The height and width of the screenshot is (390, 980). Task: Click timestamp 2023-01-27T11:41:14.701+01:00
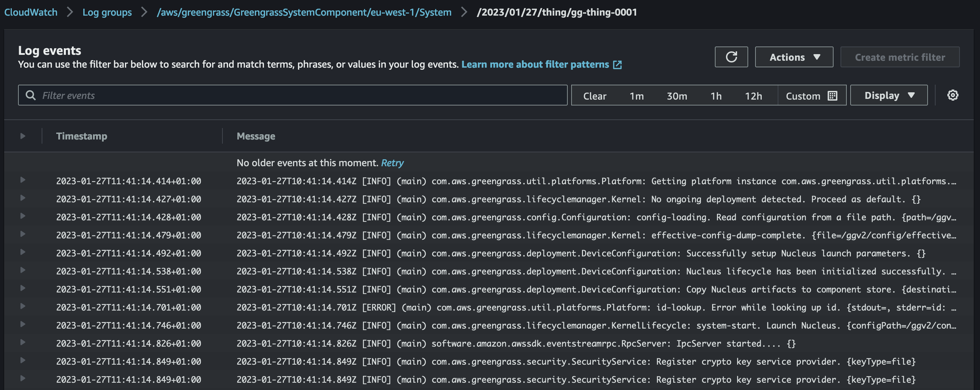point(129,307)
